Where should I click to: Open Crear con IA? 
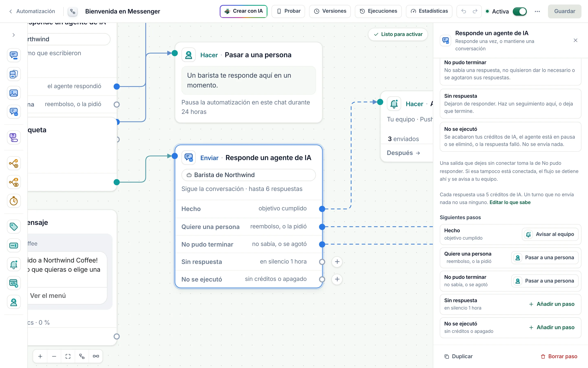point(243,11)
